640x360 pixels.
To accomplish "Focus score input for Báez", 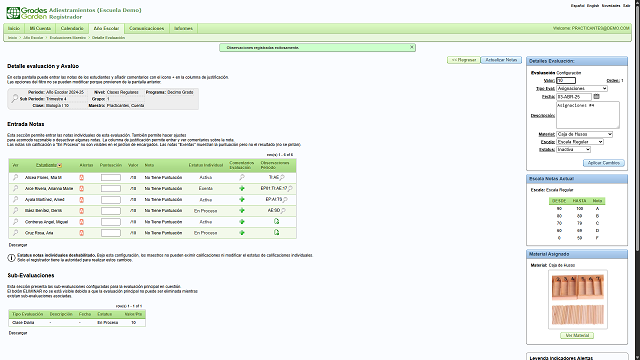I will pyautogui.click(x=111, y=211).
